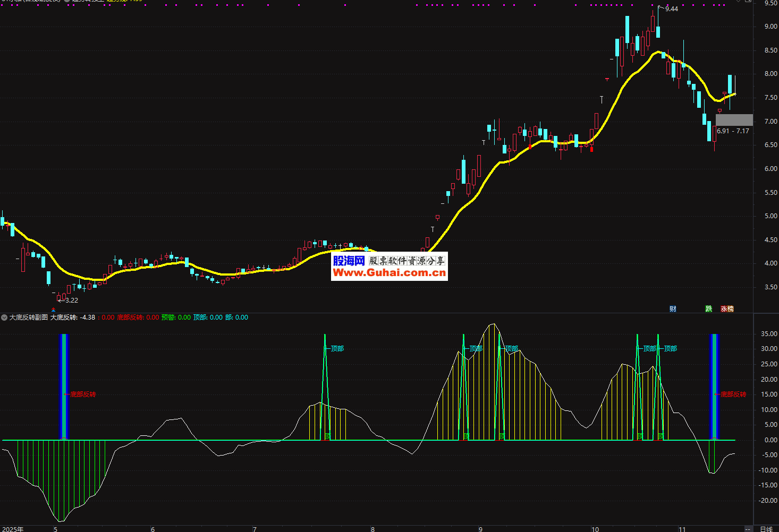
Task: Click the first green 顶 marker on zero line
Action: click(328, 436)
